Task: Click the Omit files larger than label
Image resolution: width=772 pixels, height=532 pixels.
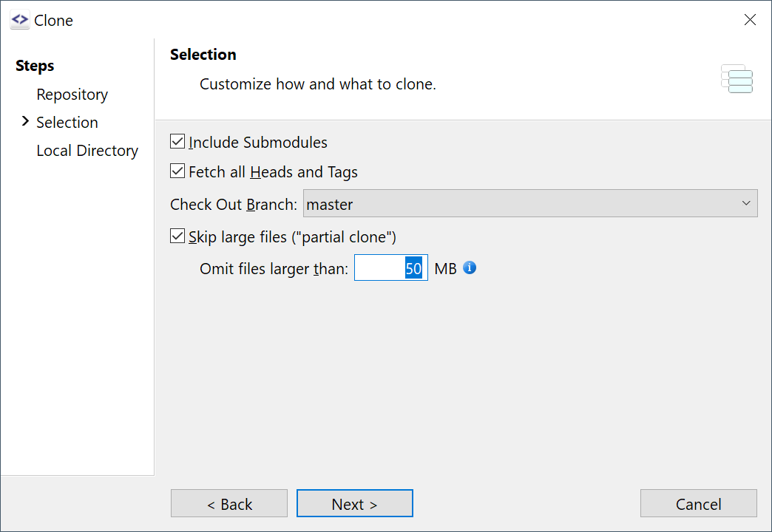Action: point(273,269)
